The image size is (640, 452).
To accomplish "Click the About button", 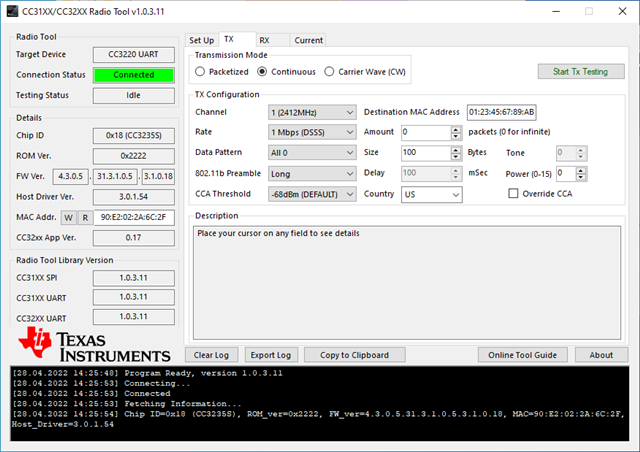I will tap(601, 355).
